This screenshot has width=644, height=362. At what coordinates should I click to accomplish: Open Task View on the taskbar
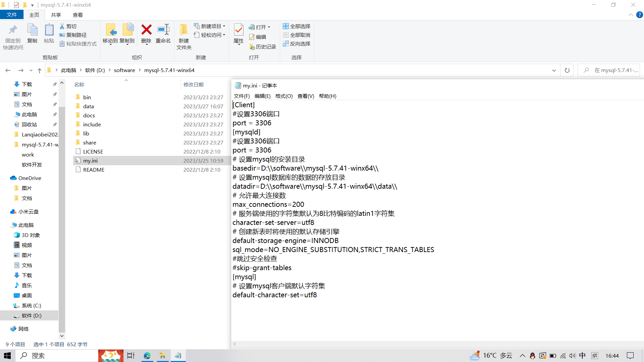(x=131, y=356)
